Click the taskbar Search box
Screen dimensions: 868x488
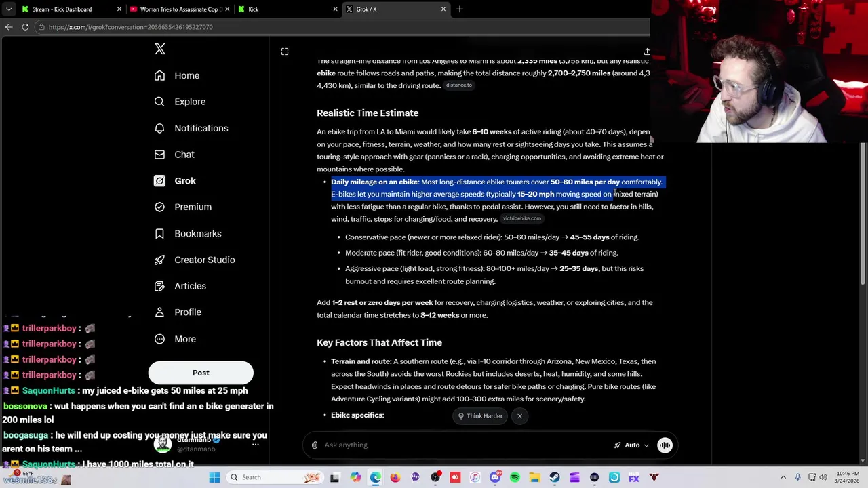[275, 478]
